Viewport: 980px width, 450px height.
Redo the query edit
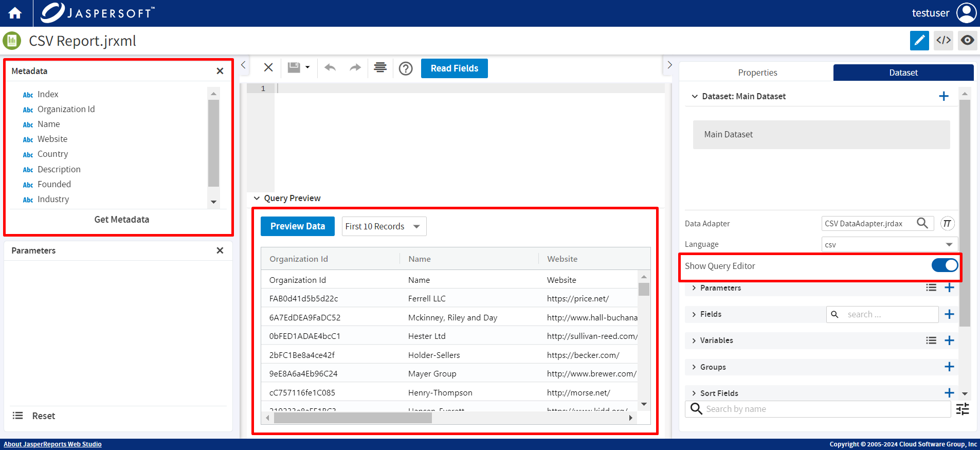pyautogui.click(x=355, y=67)
